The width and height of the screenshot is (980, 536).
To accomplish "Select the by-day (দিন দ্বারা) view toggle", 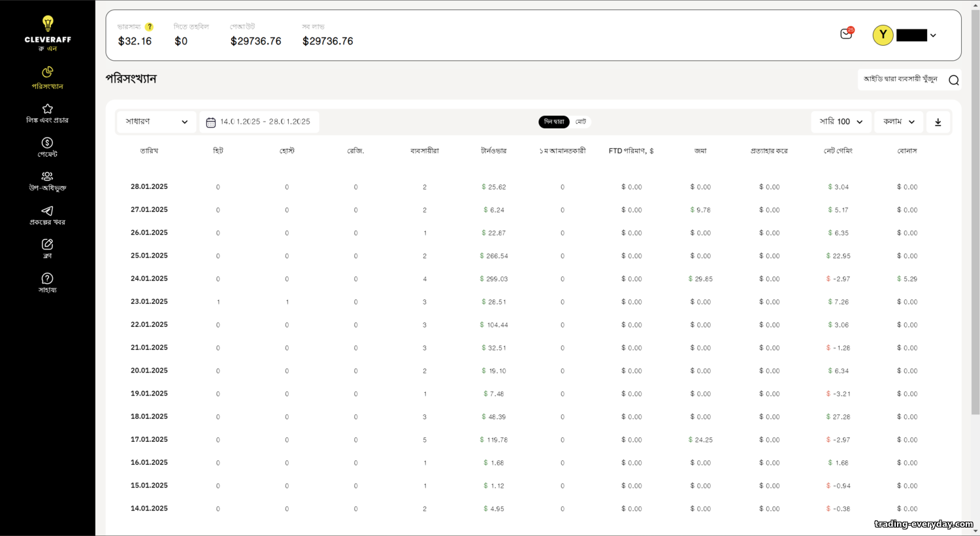I will [x=554, y=122].
